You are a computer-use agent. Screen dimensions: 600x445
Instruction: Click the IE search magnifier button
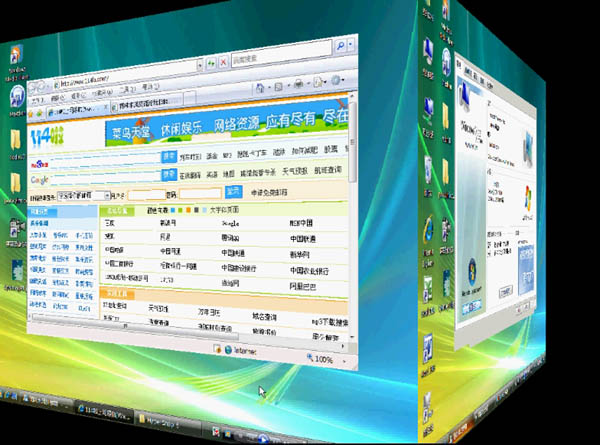[x=340, y=46]
